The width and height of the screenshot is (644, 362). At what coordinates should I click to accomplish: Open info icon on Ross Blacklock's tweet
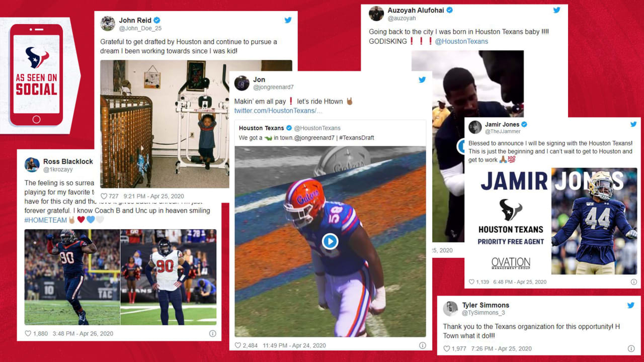coord(212,333)
